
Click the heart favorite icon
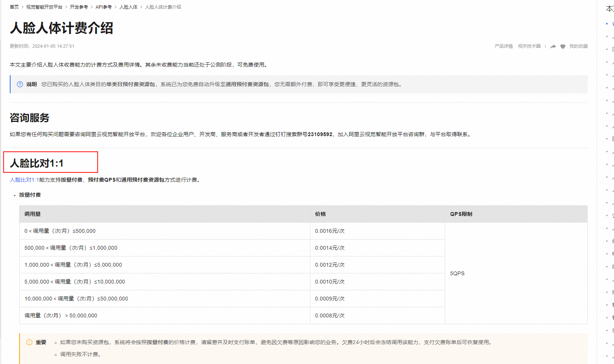pos(563,47)
